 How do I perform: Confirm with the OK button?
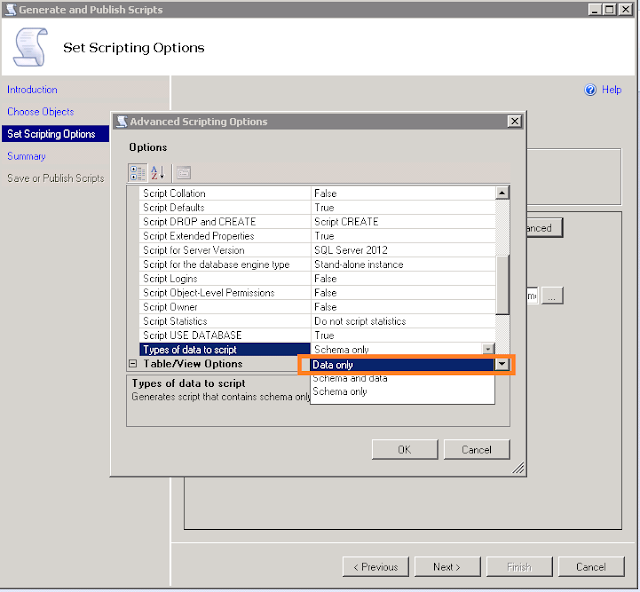click(404, 450)
